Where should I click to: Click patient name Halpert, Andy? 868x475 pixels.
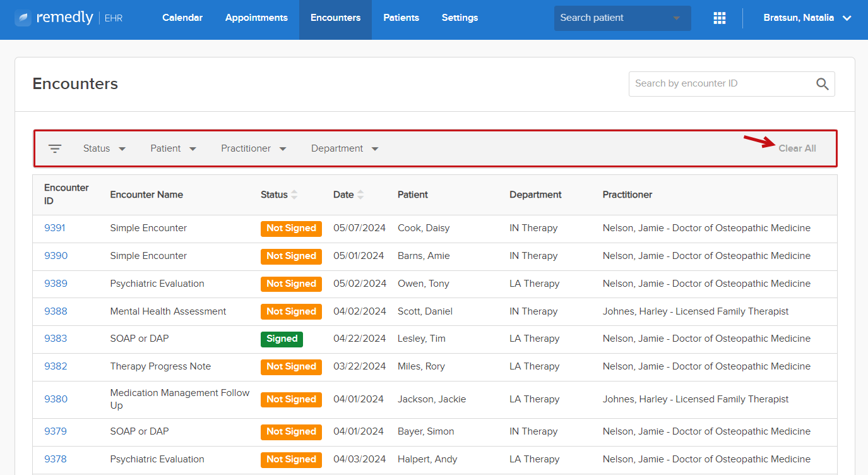pyautogui.click(x=427, y=459)
